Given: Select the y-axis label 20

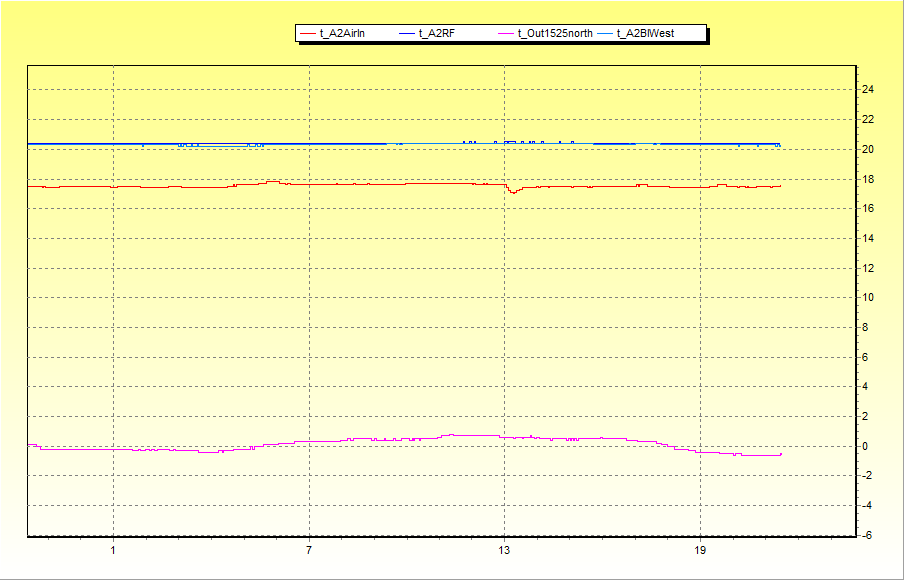Looking at the screenshot, I should [868, 149].
